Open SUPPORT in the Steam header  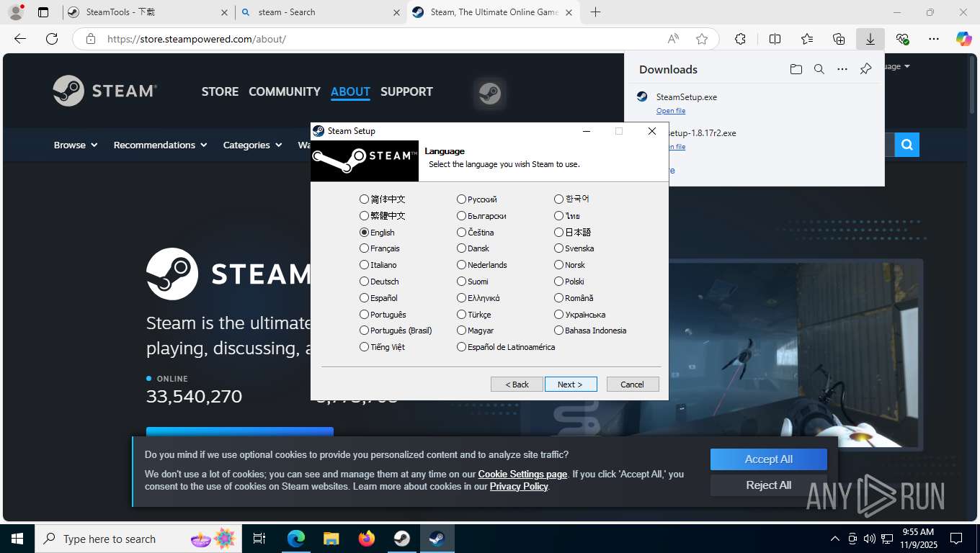click(406, 91)
